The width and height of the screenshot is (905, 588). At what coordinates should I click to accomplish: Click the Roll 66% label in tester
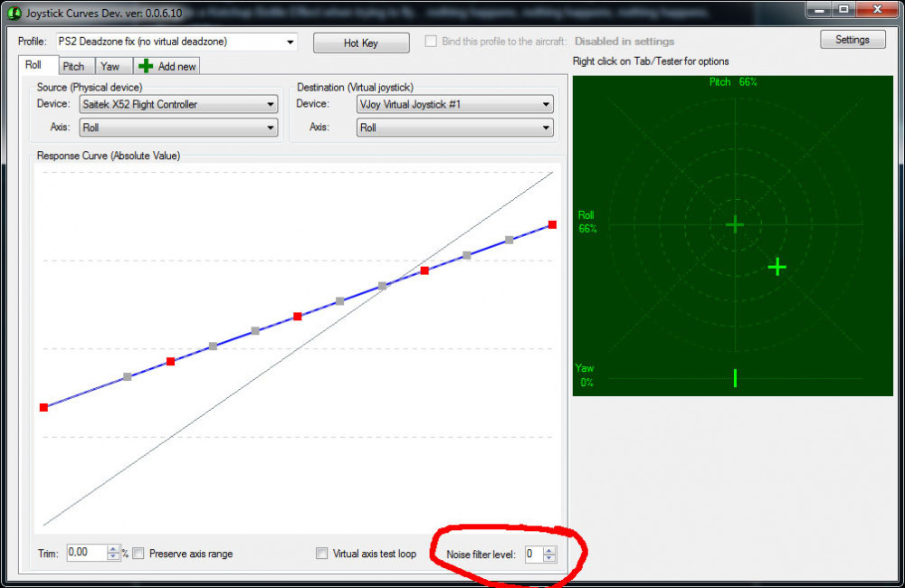click(x=587, y=222)
